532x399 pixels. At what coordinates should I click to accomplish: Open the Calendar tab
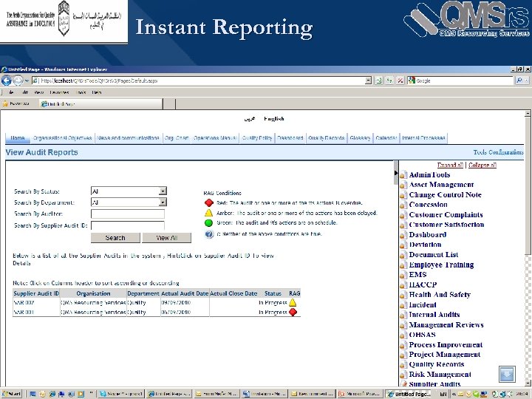pos(386,138)
